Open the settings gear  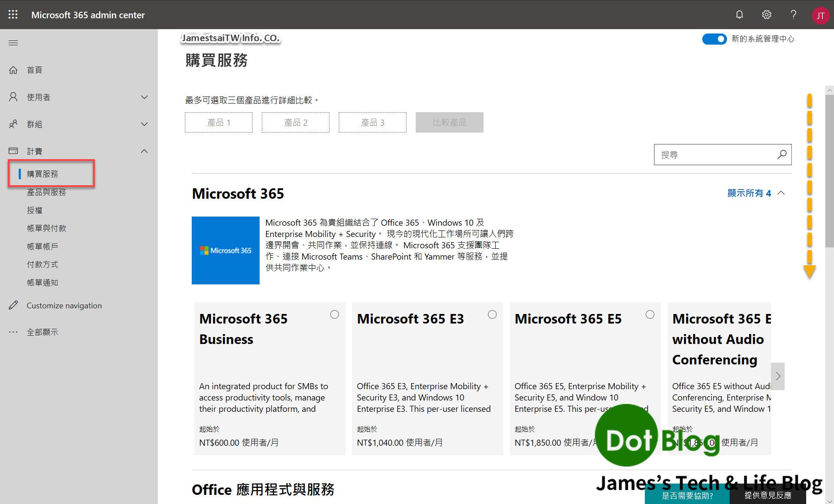(767, 15)
